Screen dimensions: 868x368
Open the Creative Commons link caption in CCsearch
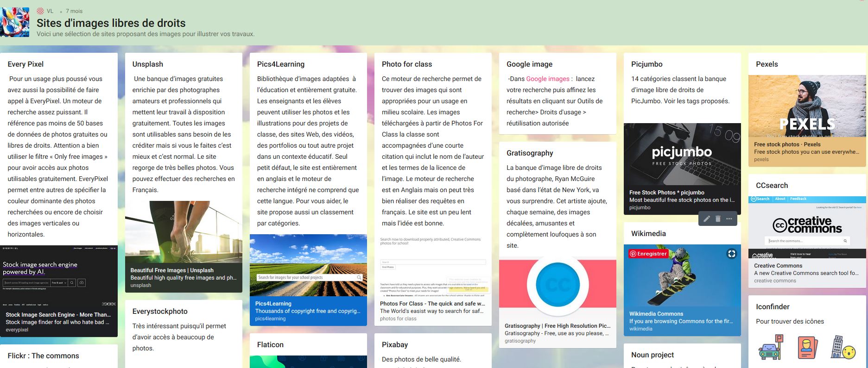coord(778,266)
